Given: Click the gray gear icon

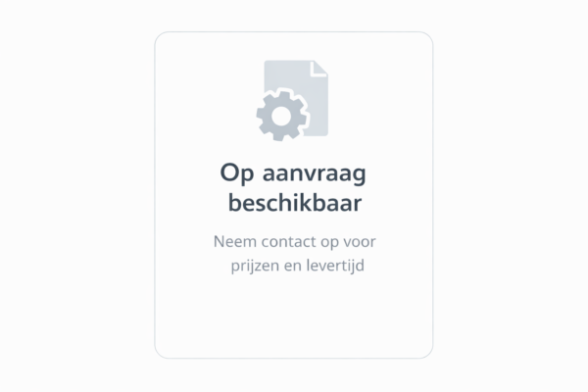Looking at the screenshot, I should (x=281, y=116).
